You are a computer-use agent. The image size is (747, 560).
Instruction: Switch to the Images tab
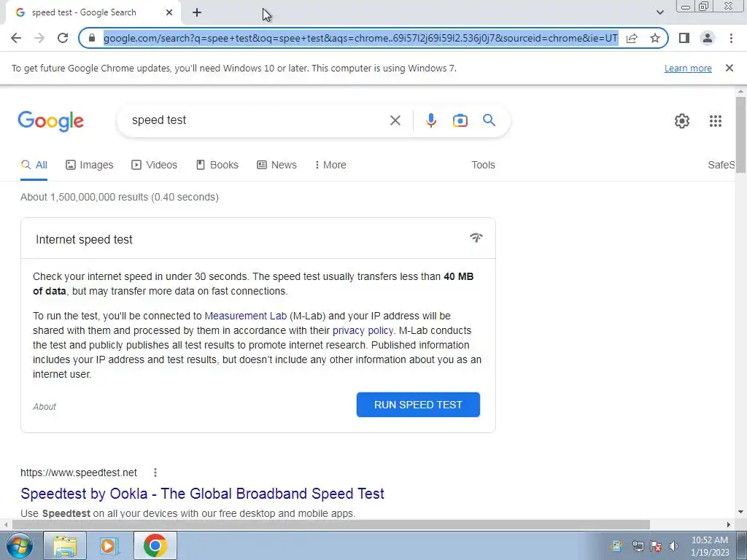(90, 165)
